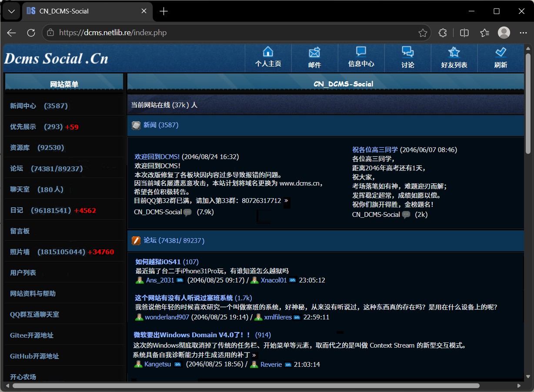The image size is (534, 392).
Task: Click user avatar icon beside Ans_2031
Action: click(x=140, y=280)
